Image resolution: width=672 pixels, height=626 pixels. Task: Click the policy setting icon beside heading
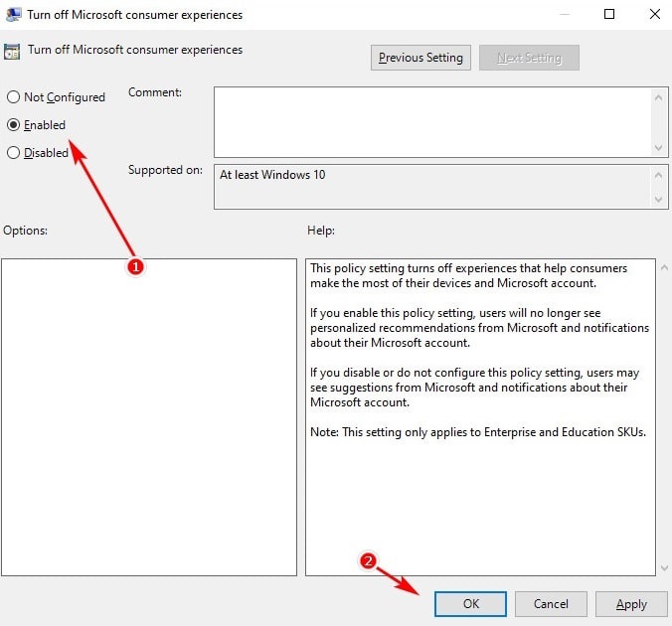(x=12, y=52)
